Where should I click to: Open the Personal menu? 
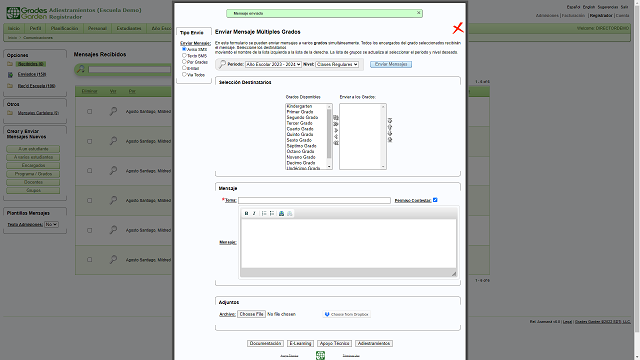[97, 29]
